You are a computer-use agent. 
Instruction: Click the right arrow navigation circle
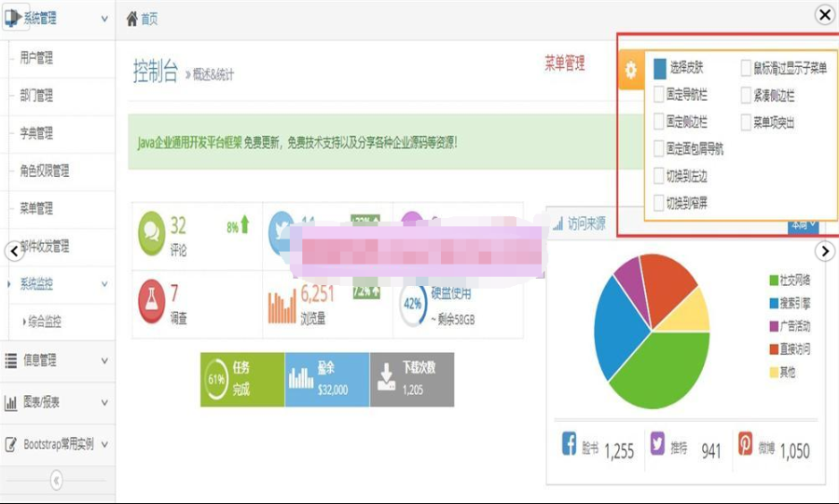[825, 251]
